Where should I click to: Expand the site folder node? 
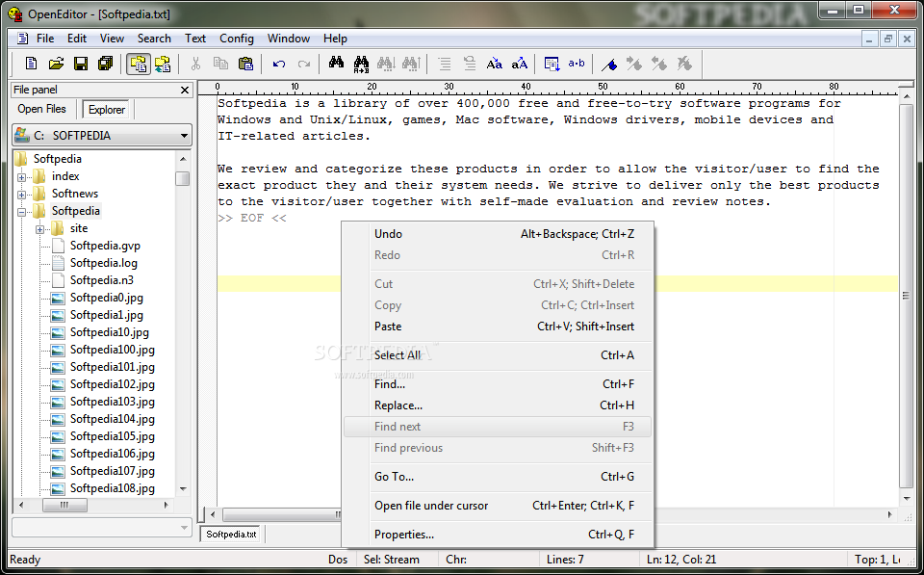[40, 229]
